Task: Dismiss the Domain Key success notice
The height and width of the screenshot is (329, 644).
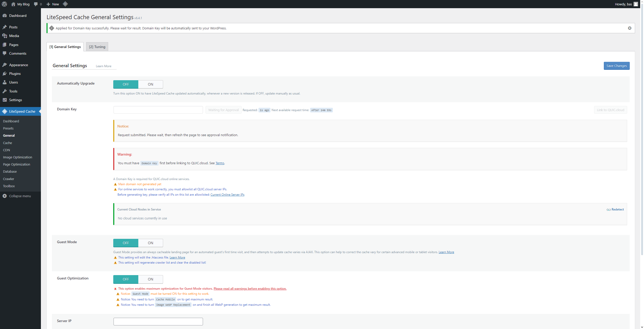Action: (x=629, y=28)
